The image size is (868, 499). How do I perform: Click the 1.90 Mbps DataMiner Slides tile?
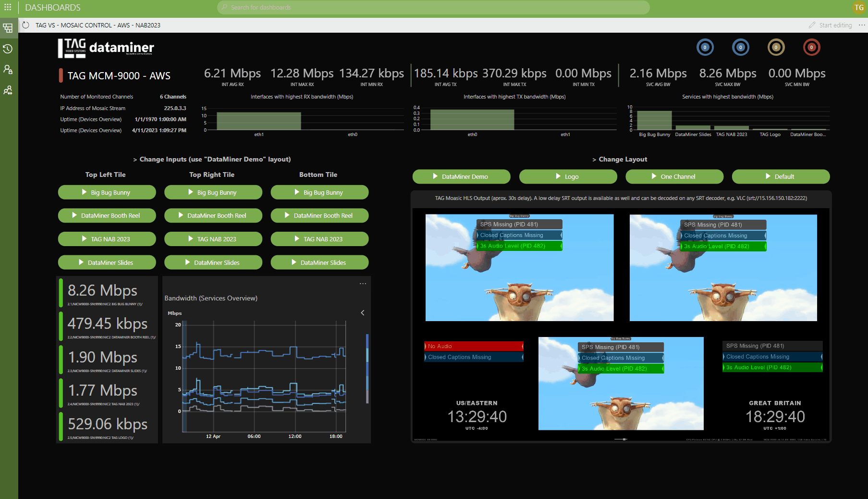click(x=108, y=360)
